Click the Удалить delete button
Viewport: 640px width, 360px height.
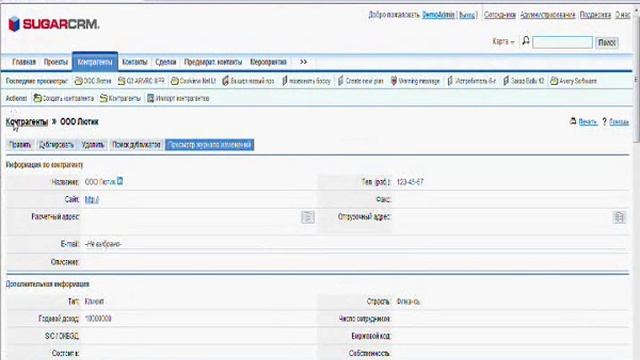(93, 145)
